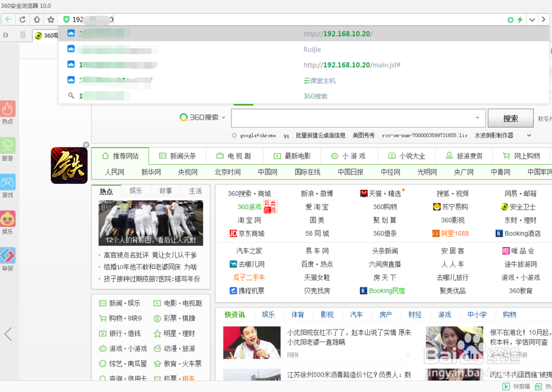The height and width of the screenshot is (392, 552).
Task: Open the 铁 game ad thumbnail
Action: [x=69, y=166]
